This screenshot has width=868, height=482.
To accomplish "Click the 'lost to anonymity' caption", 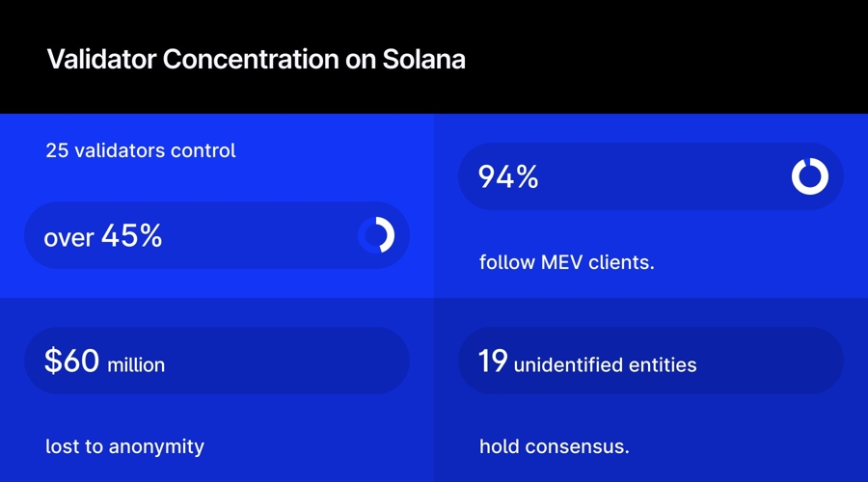I will tap(124, 446).
